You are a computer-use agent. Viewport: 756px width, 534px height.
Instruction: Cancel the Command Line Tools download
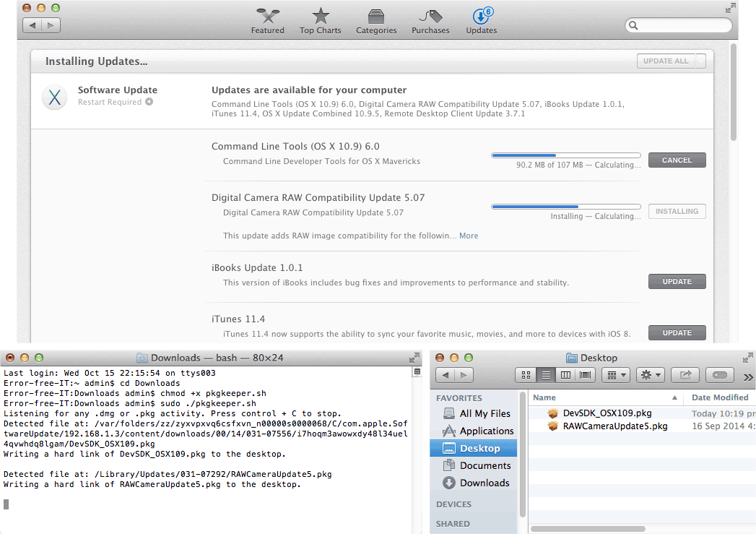tap(677, 160)
